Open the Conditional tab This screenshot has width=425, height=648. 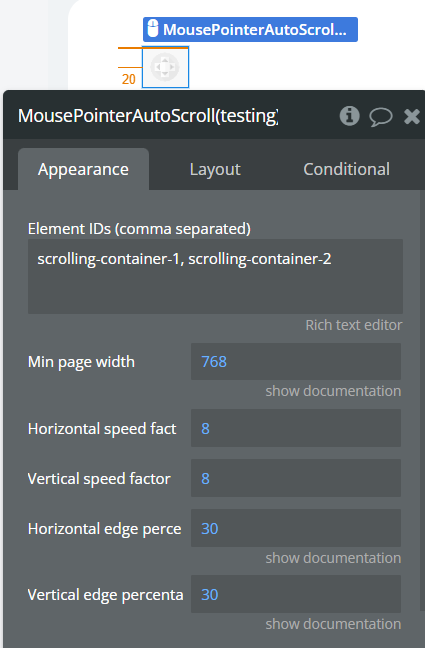click(x=346, y=169)
